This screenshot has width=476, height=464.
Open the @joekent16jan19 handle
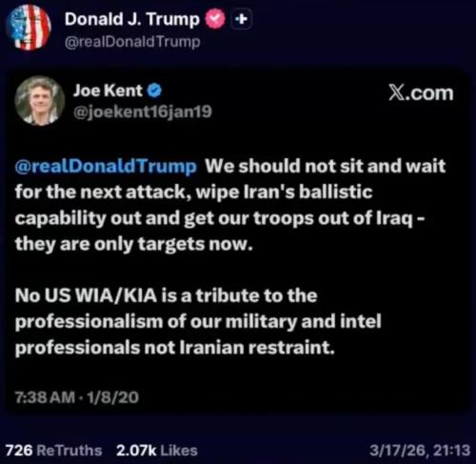143,111
